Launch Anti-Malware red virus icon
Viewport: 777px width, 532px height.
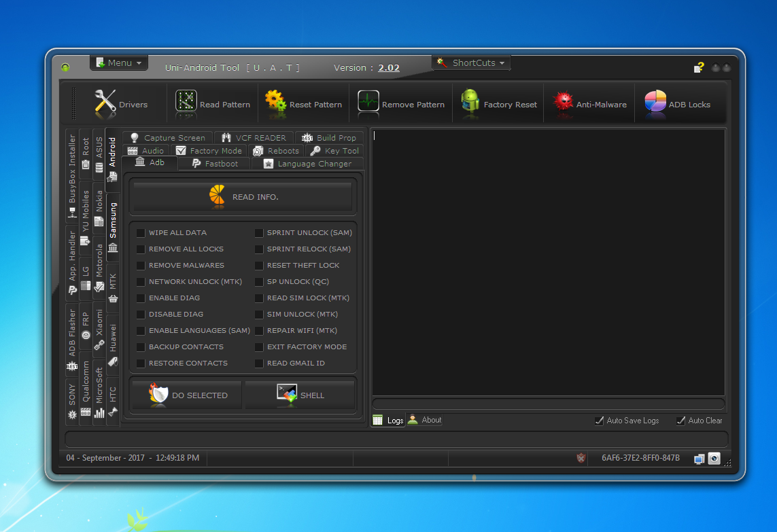(x=563, y=101)
